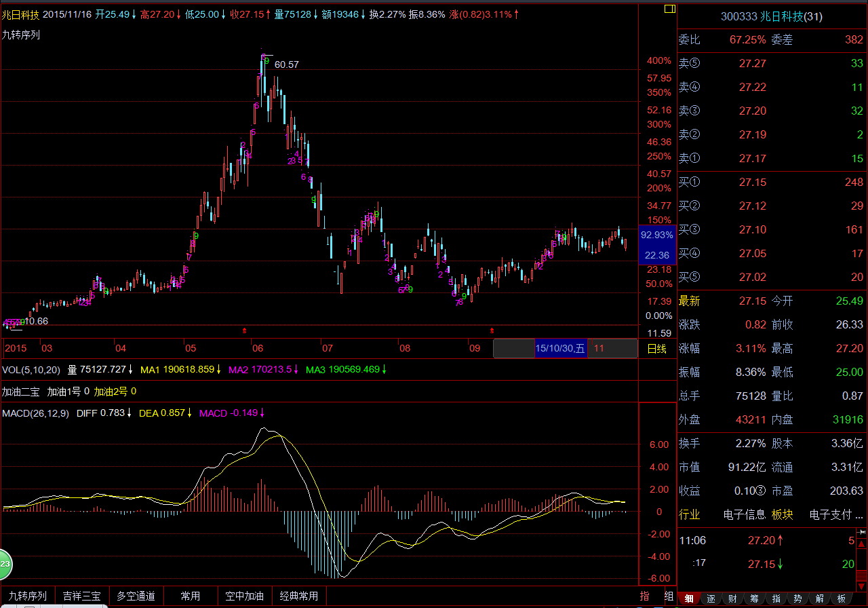Viewport: 868px width, 608px height.
Task: Click the 日线 period selector
Action: point(656,349)
